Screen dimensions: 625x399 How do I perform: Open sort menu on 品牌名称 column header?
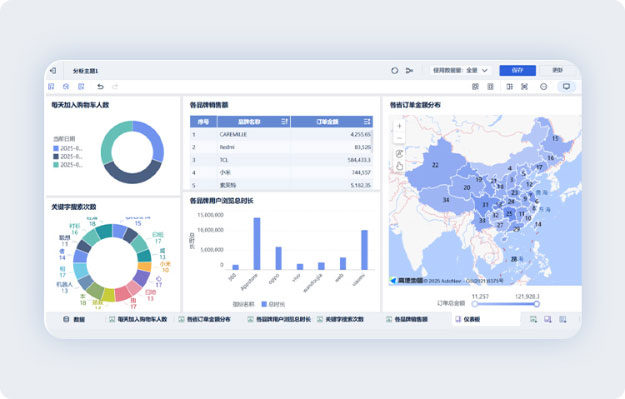[x=285, y=122]
